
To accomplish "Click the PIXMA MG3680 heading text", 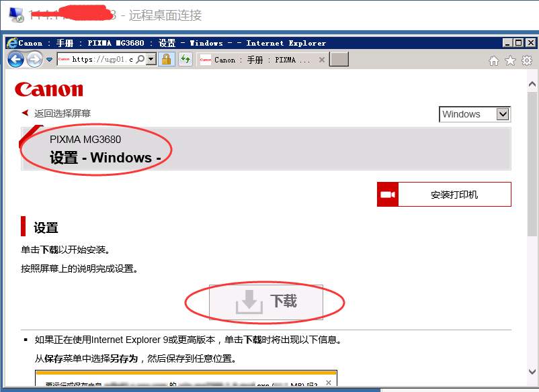I will 85,140.
